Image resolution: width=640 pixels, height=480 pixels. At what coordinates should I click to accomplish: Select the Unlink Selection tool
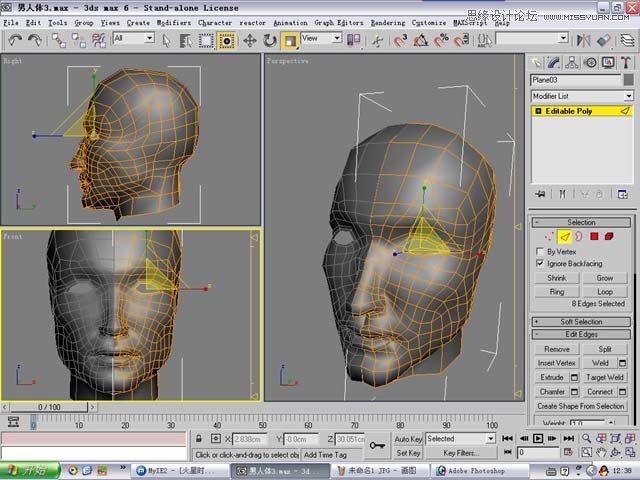pos(78,40)
